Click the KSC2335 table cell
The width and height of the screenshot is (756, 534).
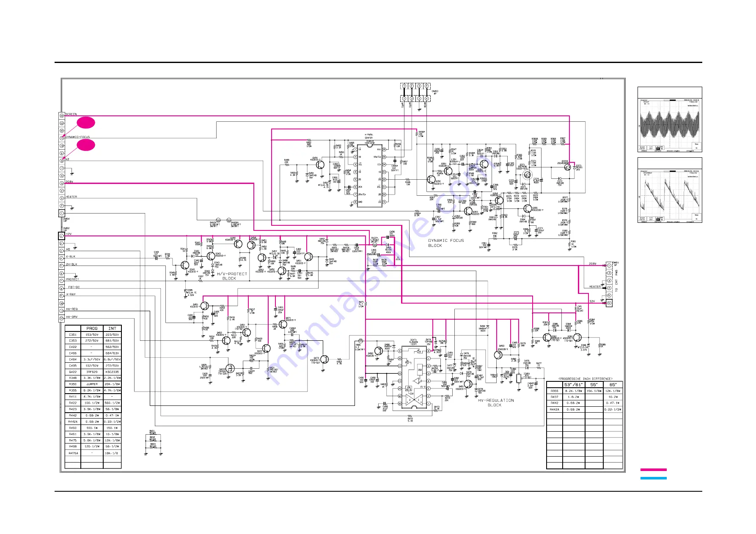112,372
